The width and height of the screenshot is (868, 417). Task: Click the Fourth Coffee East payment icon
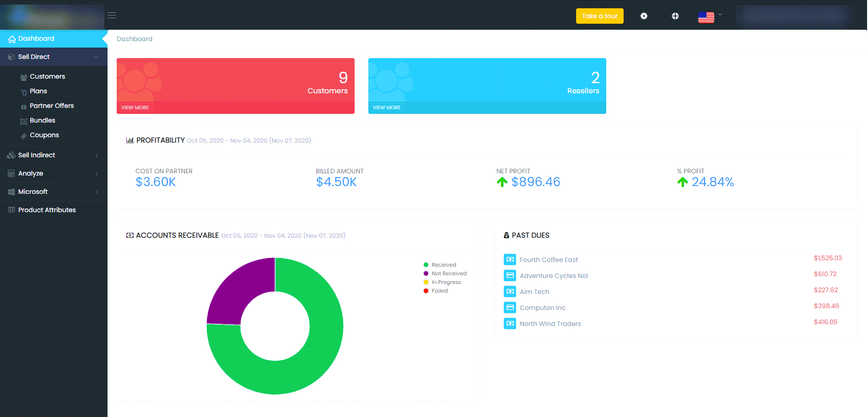[x=510, y=260]
